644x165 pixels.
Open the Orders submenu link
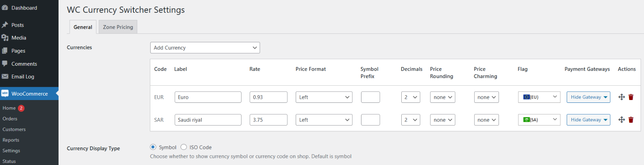pos(10,119)
